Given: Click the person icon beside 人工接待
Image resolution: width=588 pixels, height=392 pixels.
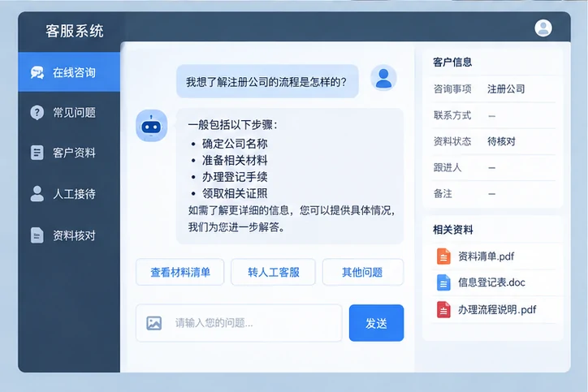Looking at the screenshot, I should 37,194.
